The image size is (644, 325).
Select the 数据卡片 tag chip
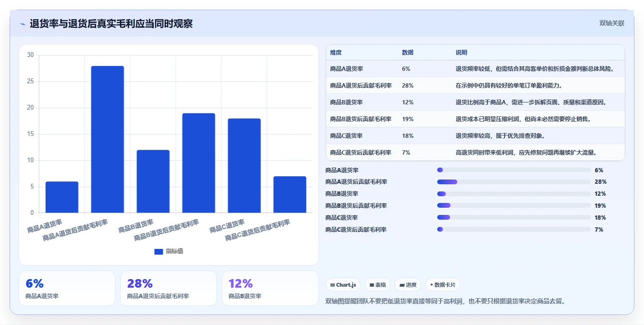[443, 285]
